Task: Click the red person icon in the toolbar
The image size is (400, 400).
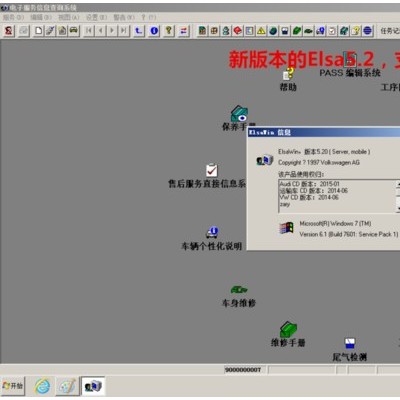Action: [9, 31]
